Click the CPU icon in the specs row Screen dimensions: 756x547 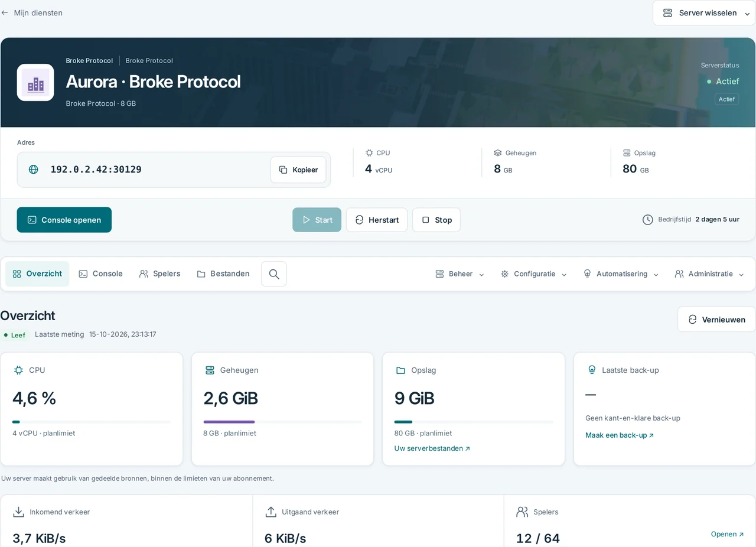pyautogui.click(x=369, y=153)
